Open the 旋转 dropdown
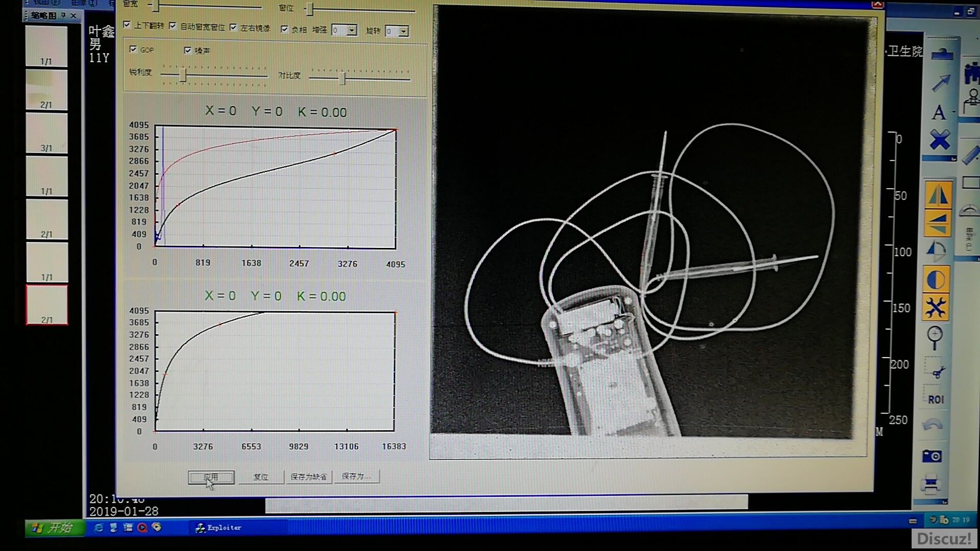The width and height of the screenshot is (980, 551). (x=403, y=32)
